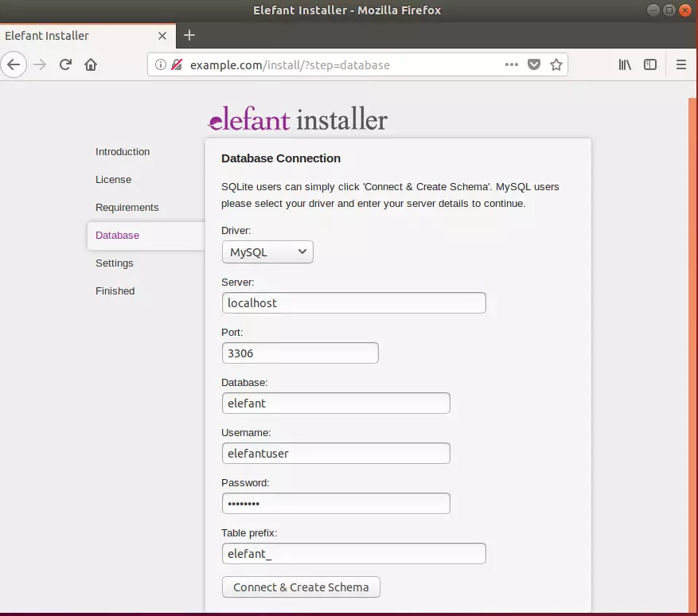Click Connect & Create Schema button
698x616 pixels.
pos(301,587)
